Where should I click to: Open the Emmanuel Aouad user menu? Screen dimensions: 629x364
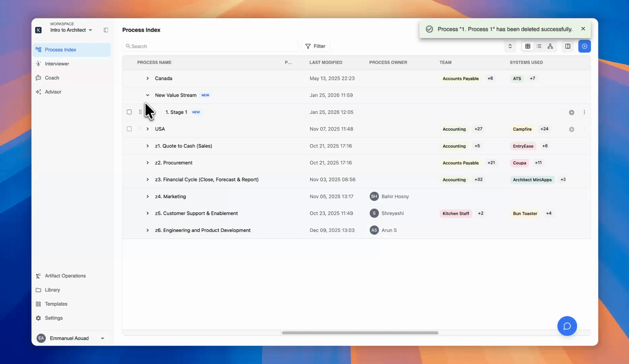click(x=71, y=338)
